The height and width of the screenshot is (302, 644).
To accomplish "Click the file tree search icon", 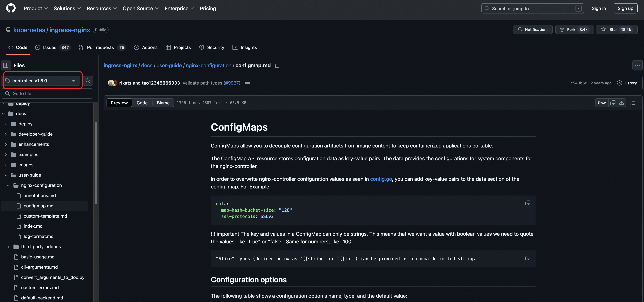I will 88,81.
